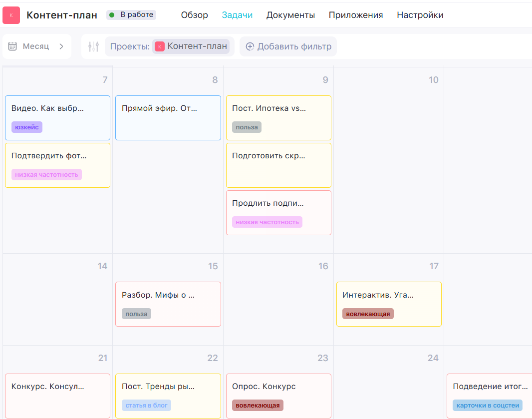This screenshot has width=532, height=419.
Task: Open the Настройки tab
Action: (x=420, y=15)
